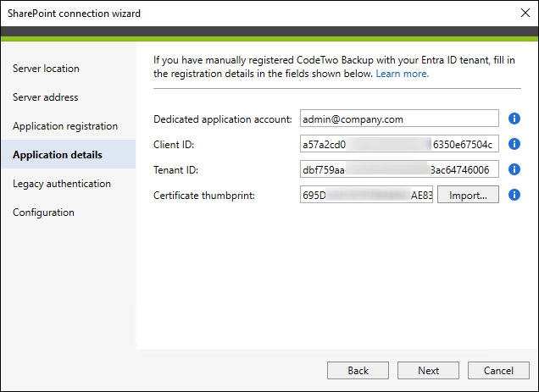Screen dimensions: 539x392
Task: Click inside the Tenant ID field
Action: point(399,169)
